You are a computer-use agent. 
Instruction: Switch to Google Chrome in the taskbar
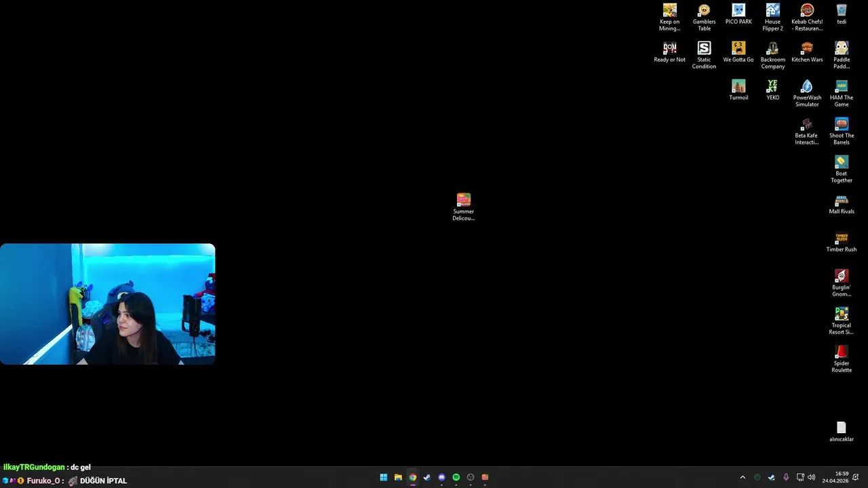tap(412, 477)
